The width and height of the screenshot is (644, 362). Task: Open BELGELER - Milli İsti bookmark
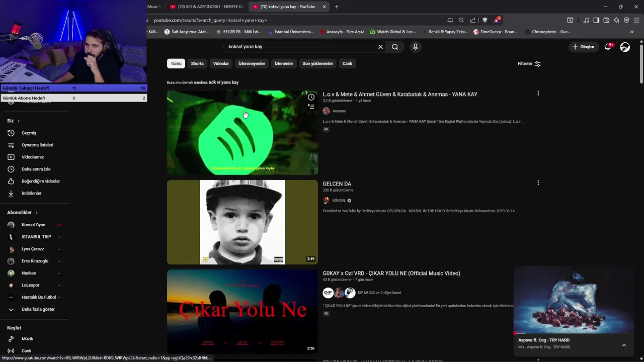[x=238, y=32]
